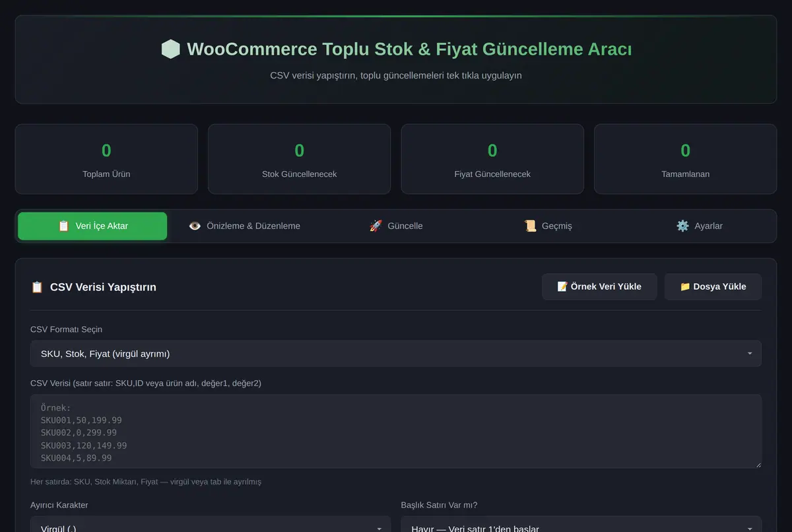This screenshot has width=792, height=532.
Task: Click the Tamamlanan stat card
Action: (686, 159)
